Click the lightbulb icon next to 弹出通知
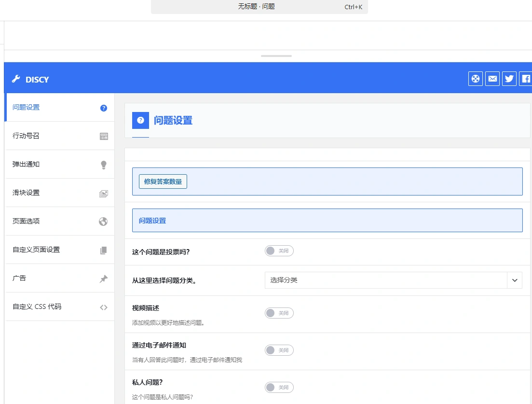The height and width of the screenshot is (404, 532). 103,165
